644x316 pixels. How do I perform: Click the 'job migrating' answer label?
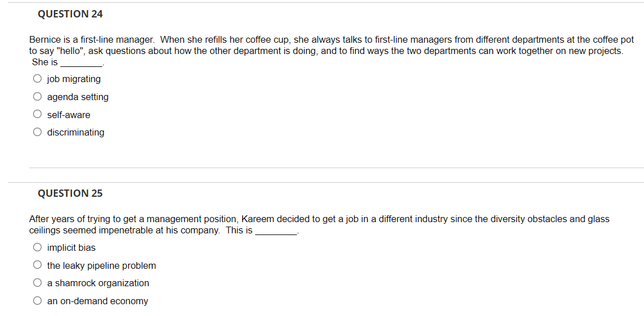[74, 79]
